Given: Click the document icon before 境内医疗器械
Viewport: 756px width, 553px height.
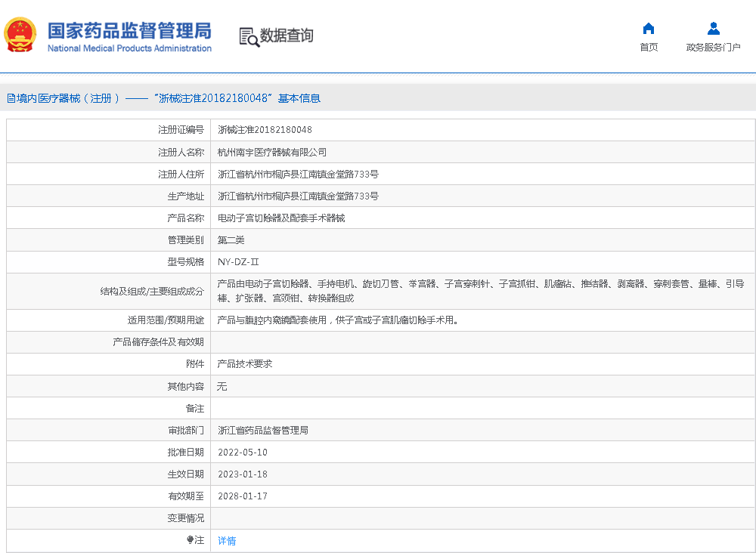Looking at the screenshot, I should click(x=11, y=98).
